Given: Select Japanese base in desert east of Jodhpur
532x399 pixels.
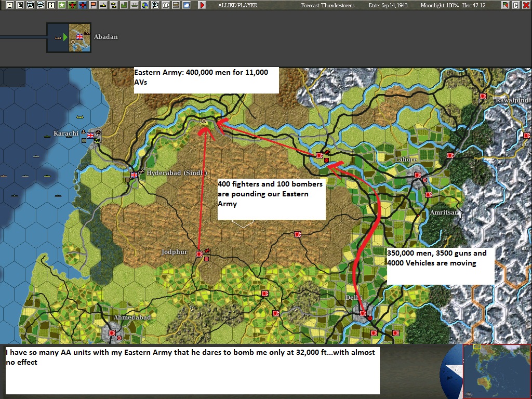Looking at the screenshot, I should point(298,234).
